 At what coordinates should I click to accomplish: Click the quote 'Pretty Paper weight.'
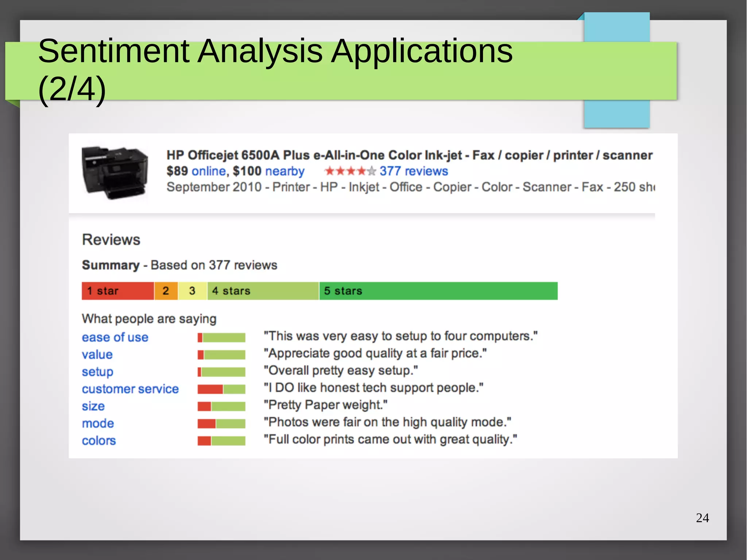(x=325, y=405)
